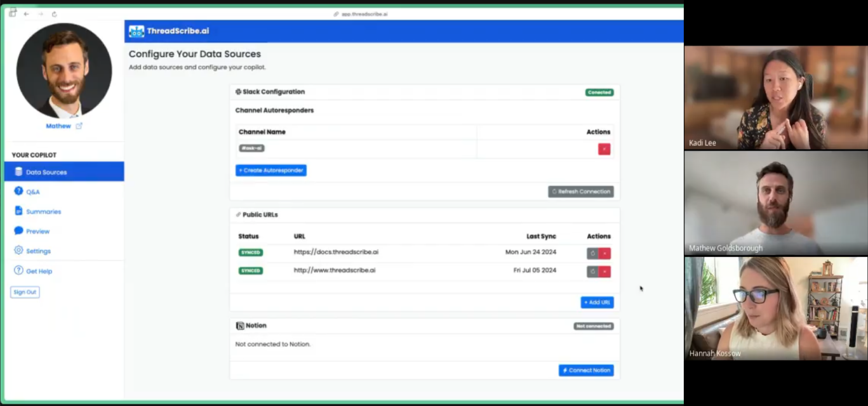Click the YOUR COPILOT sidebar label
This screenshot has height=406, width=868.
[x=34, y=155]
